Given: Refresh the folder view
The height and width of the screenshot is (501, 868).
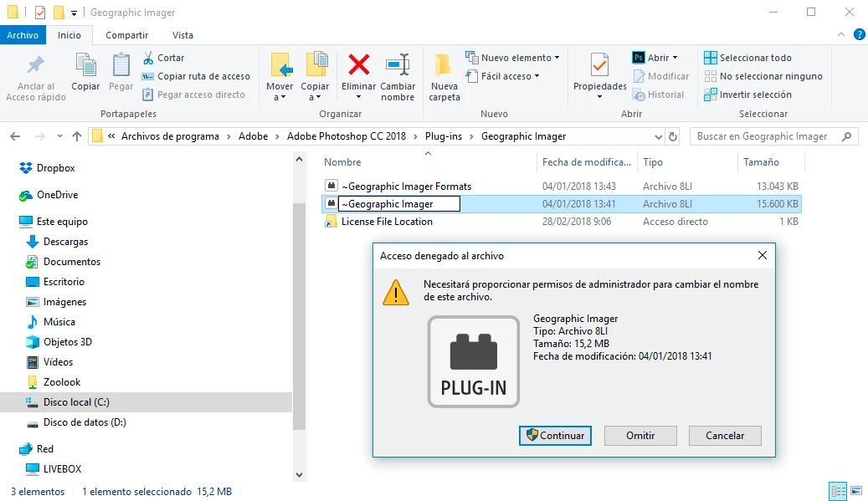Looking at the screenshot, I should pos(673,136).
